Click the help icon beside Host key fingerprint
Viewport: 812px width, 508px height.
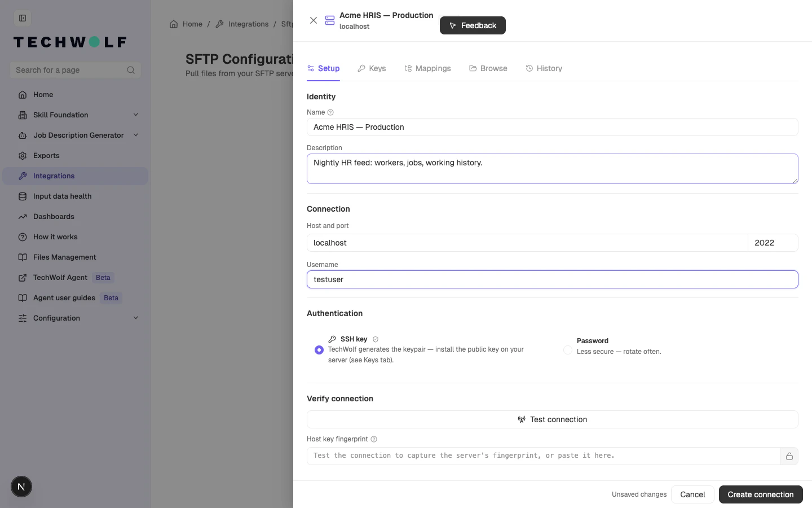(x=374, y=439)
